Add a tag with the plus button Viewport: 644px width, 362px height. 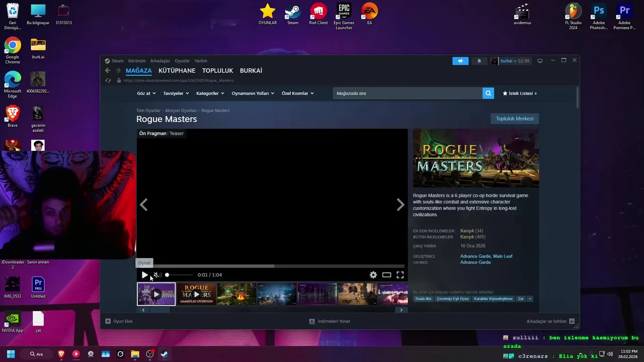click(530, 299)
